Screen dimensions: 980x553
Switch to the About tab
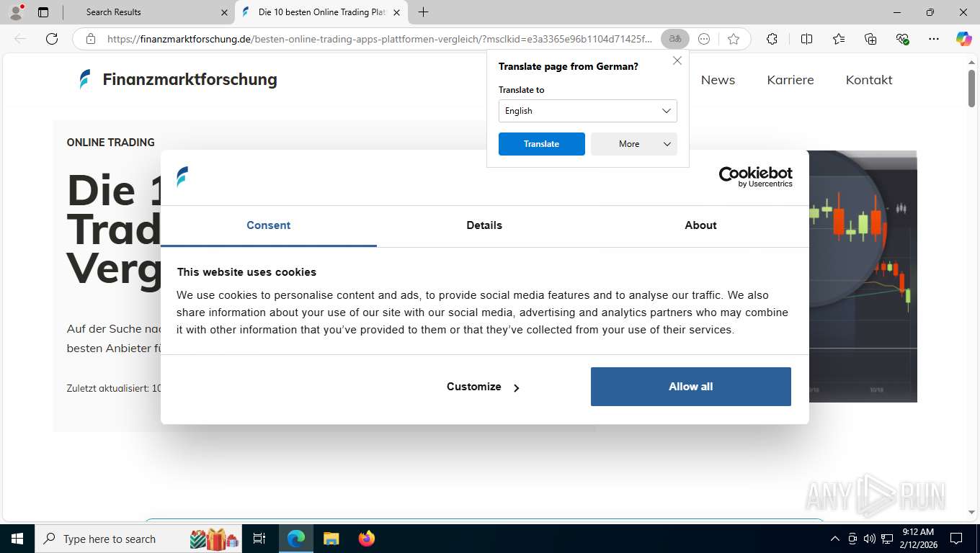700,225
